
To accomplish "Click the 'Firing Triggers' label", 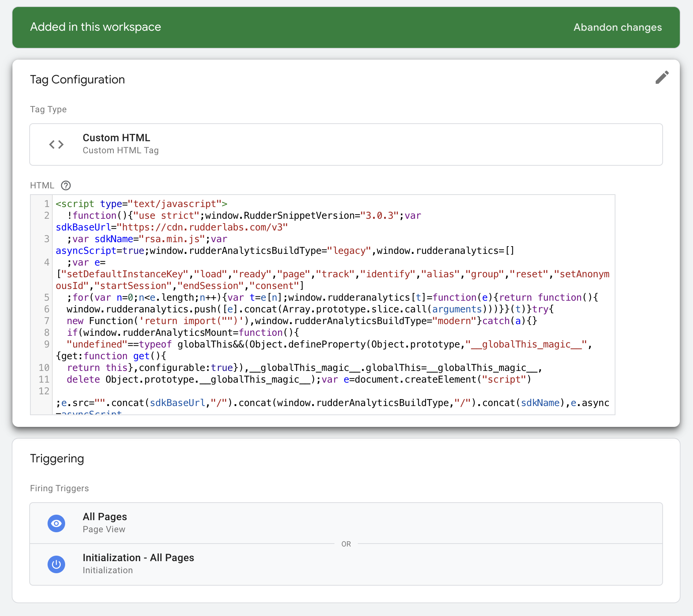I will click(59, 488).
